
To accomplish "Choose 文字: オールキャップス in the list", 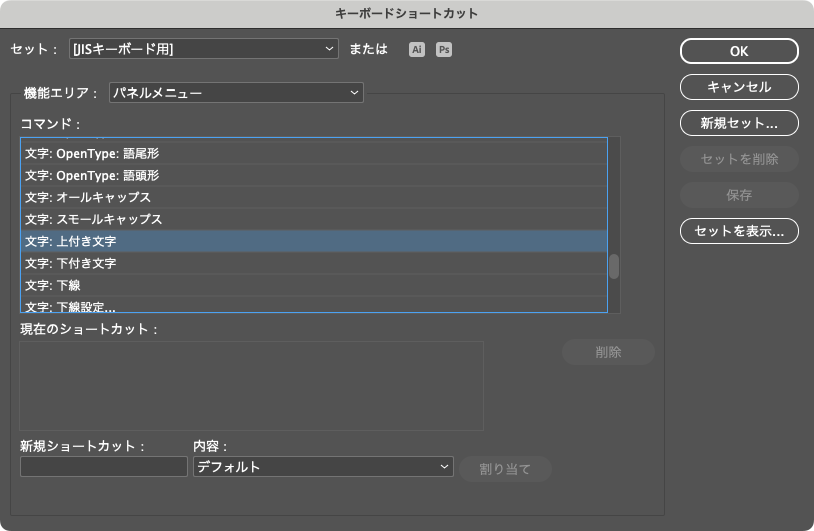I will coord(313,197).
